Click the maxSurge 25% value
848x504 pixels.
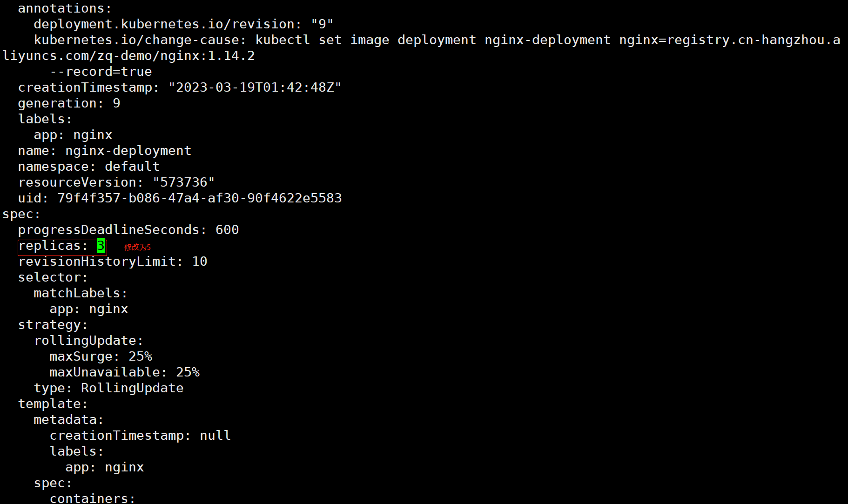tap(141, 356)
